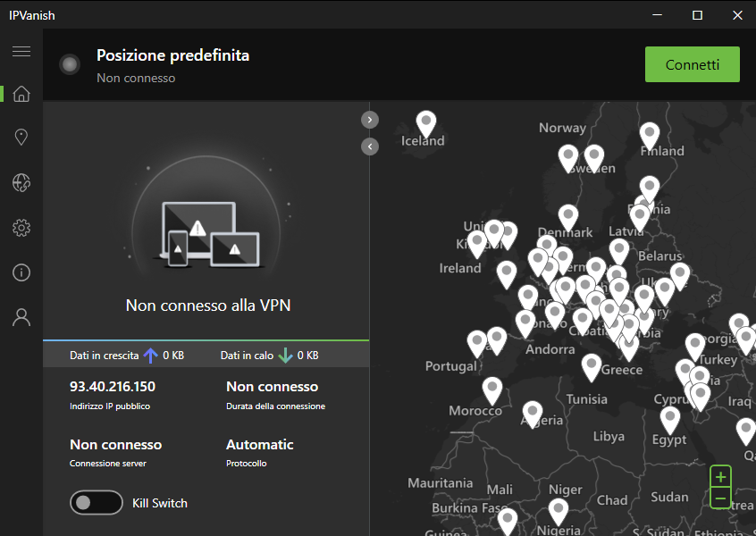Select the Finland map pin
Screen dimensions: 756x536
[x=650, y=134]
